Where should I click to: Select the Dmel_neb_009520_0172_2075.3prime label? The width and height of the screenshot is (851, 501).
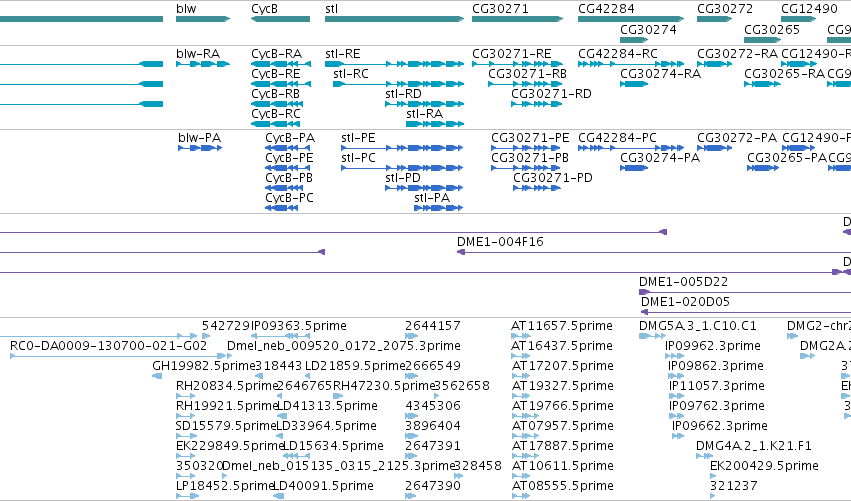click(344, 346)
